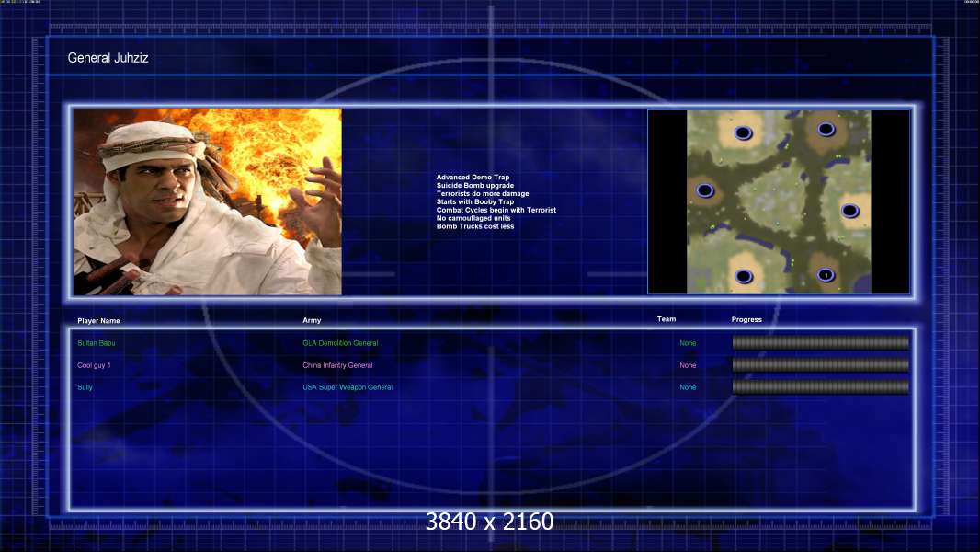980x552 pixels.
Task: Click the USA Super Weapon General army entry
Action: pyautogui.click(x=348, y=387)
